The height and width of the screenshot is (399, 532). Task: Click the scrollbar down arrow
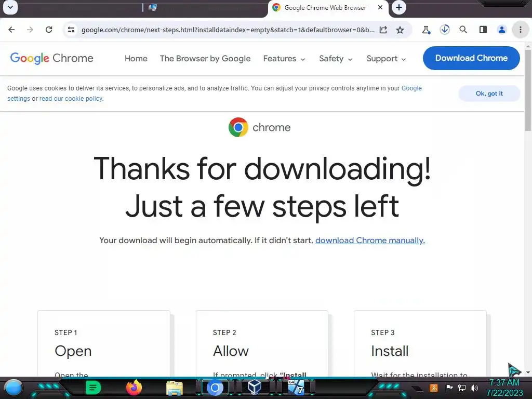pos(528,373)
